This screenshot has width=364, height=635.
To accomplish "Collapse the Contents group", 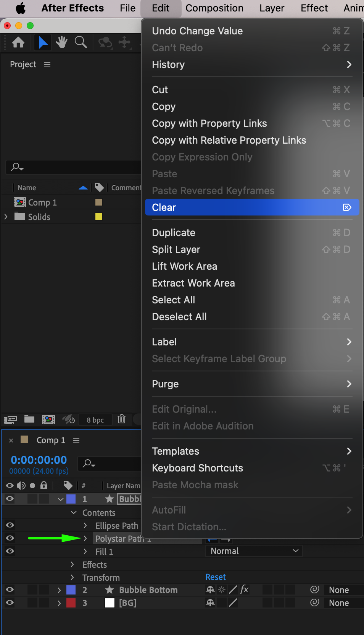I will click(74, 512).
